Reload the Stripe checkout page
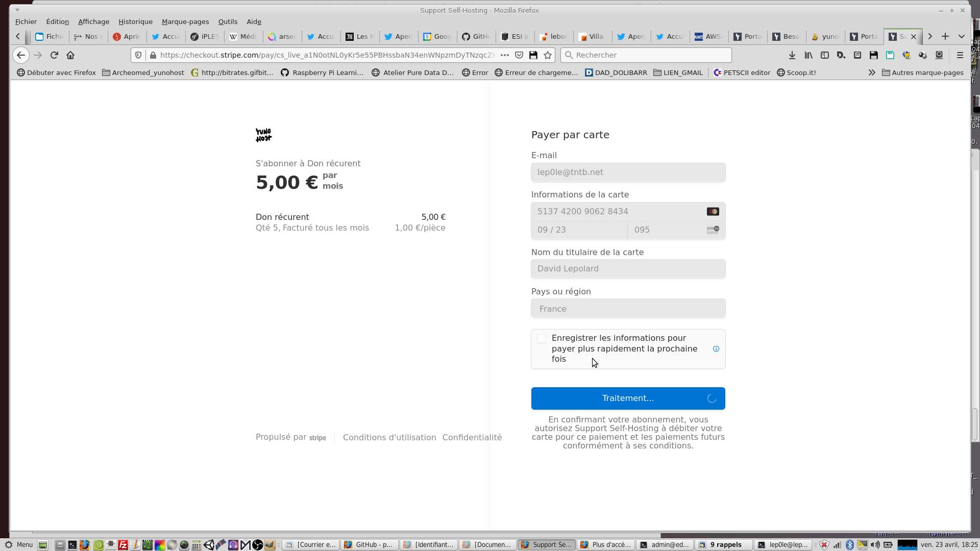Image resolution: width=980 pixels, height=551 pixels. point(54,55)
